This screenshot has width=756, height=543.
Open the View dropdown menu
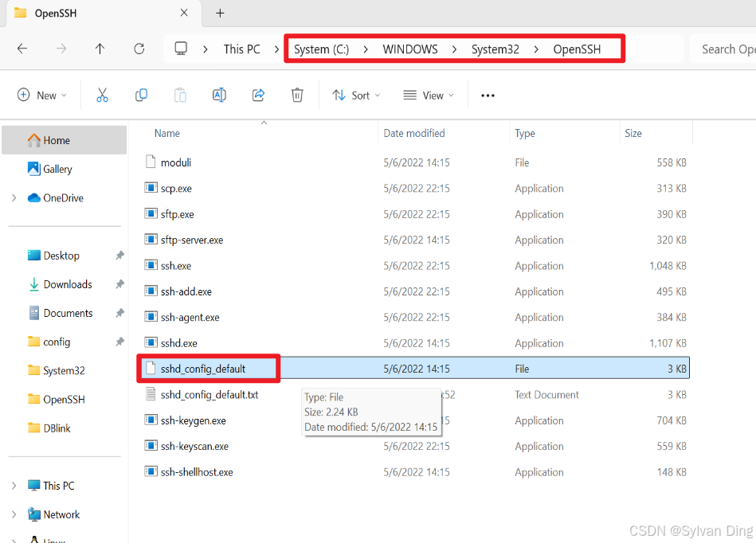(x=429, y=96)
